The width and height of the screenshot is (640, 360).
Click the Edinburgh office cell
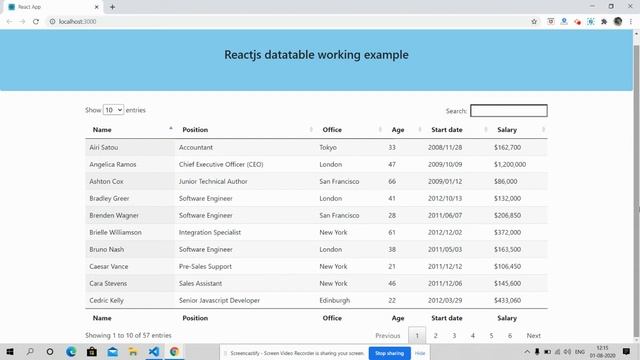tap(350, 300)
